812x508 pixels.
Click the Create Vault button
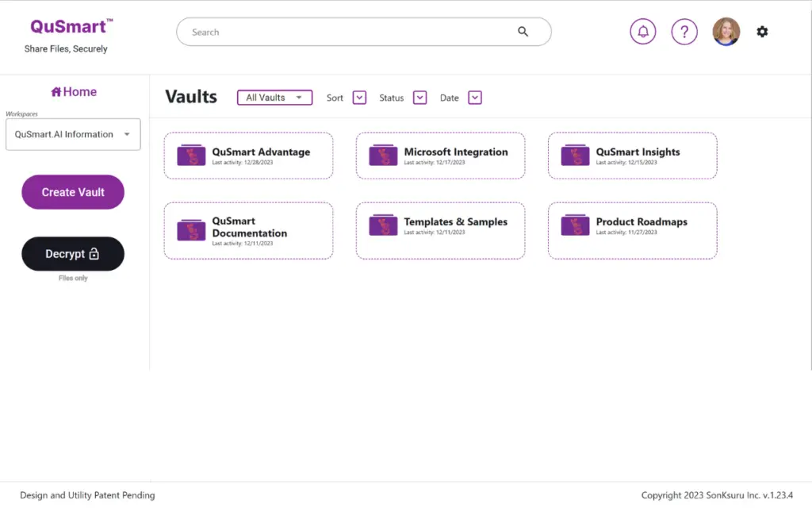(73, 192)
